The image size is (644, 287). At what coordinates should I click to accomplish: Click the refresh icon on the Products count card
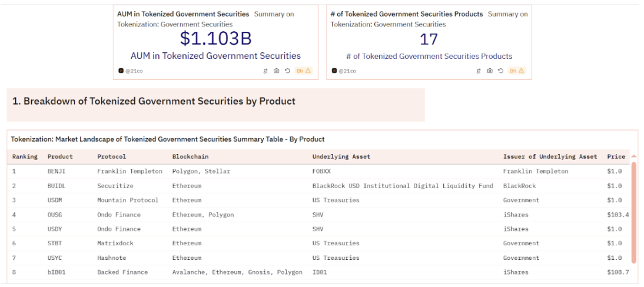point(501,71)
